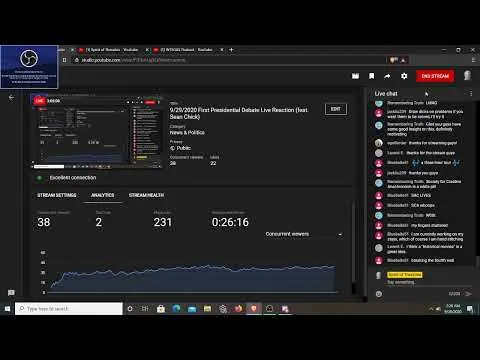Click the send message arrow icon

click(468, 294)
